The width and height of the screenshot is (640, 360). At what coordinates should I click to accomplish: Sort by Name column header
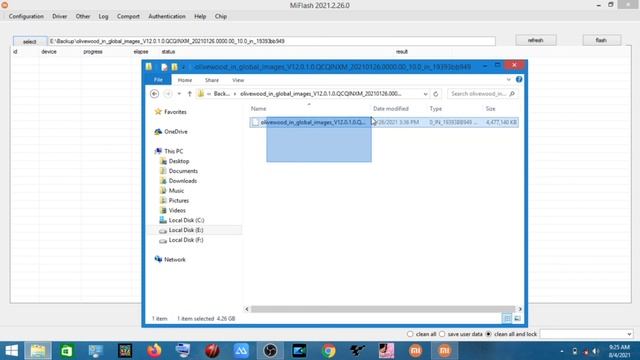(x=258, y=109)
